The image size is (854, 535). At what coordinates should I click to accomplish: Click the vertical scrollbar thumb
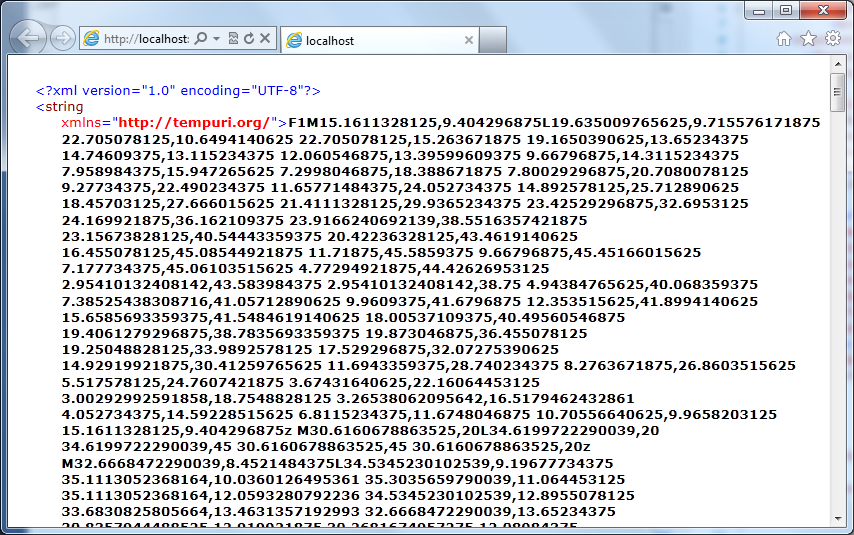(838, 92)
